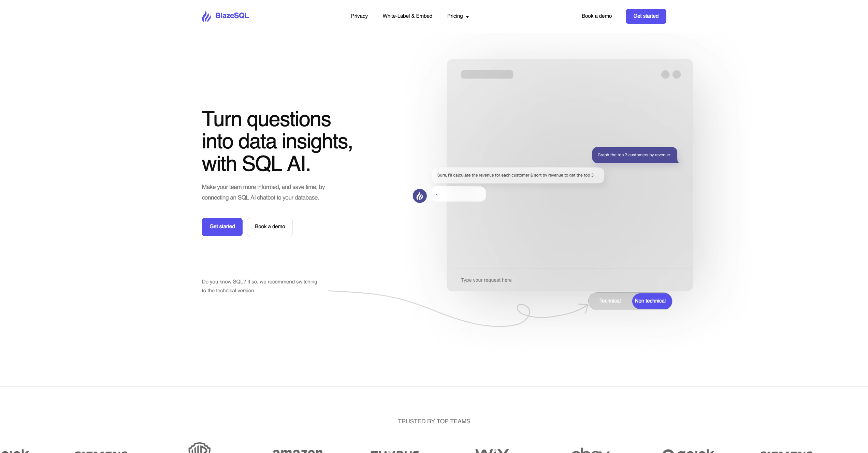Click the White-Label & Embed menu item
Screen dimensions: 868x453
coord(407,15)
